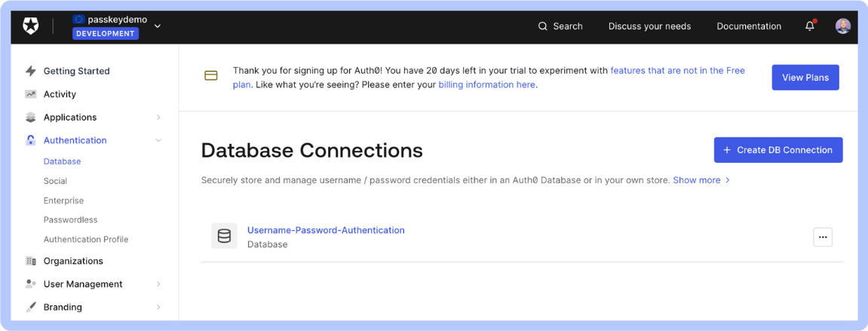
Task: Click the EU flag tenant icon
Action: [78, 20]
